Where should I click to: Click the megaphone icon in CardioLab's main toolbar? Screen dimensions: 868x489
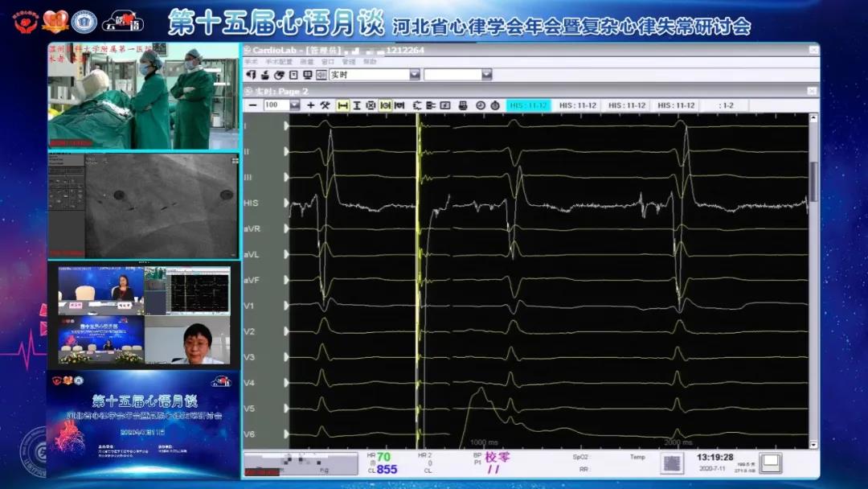coord(252,75)
